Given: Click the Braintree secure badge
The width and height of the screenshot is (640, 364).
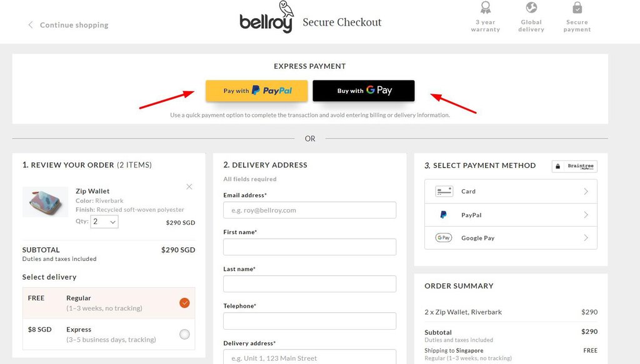Looking at the screenshot, I should coord(574,166).
